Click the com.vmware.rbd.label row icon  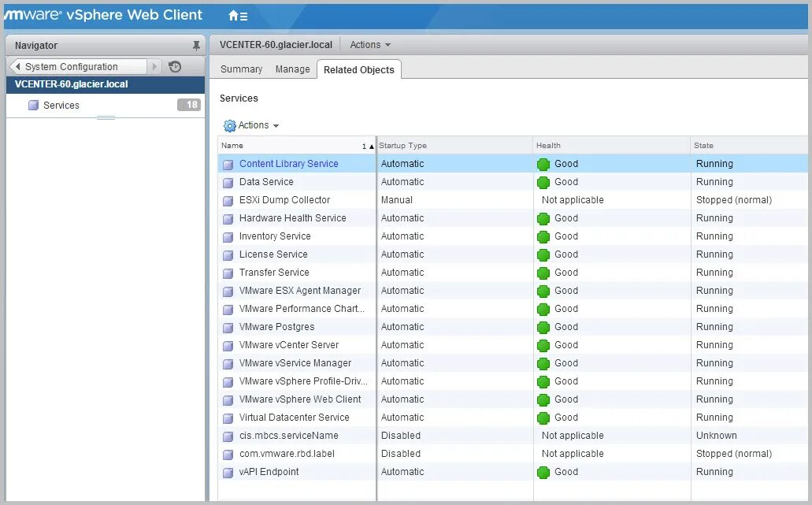[228, 455]
